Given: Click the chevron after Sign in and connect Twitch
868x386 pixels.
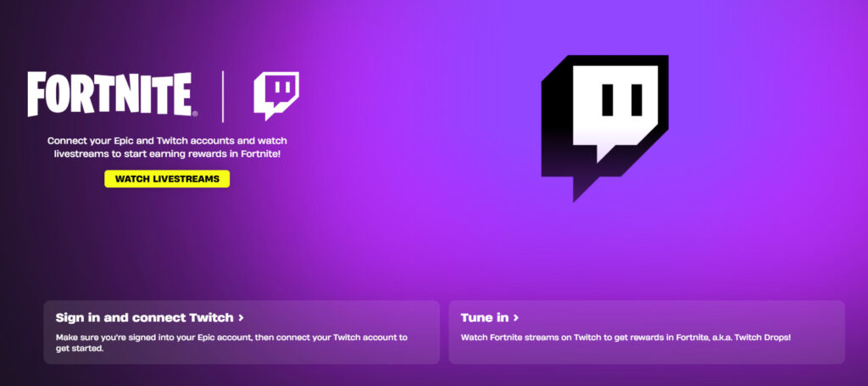Looking at the screenshot, I should click(x=242, y=318).
